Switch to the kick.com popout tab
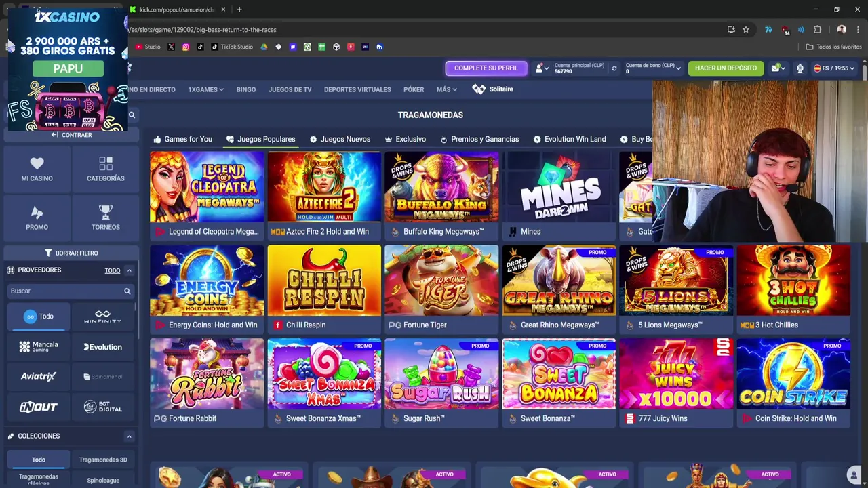Viewport: 868px width, 488px height. tap(178, 9)
